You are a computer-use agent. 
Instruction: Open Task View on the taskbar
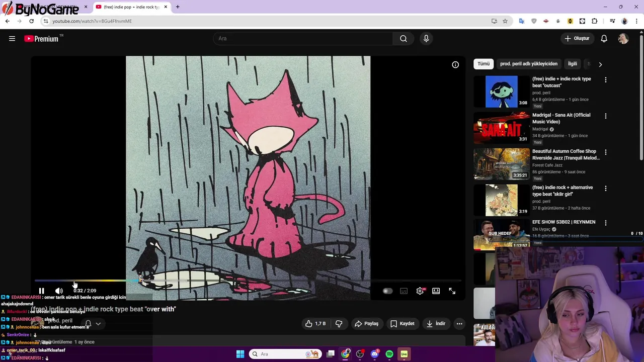(x=331, y=354)
